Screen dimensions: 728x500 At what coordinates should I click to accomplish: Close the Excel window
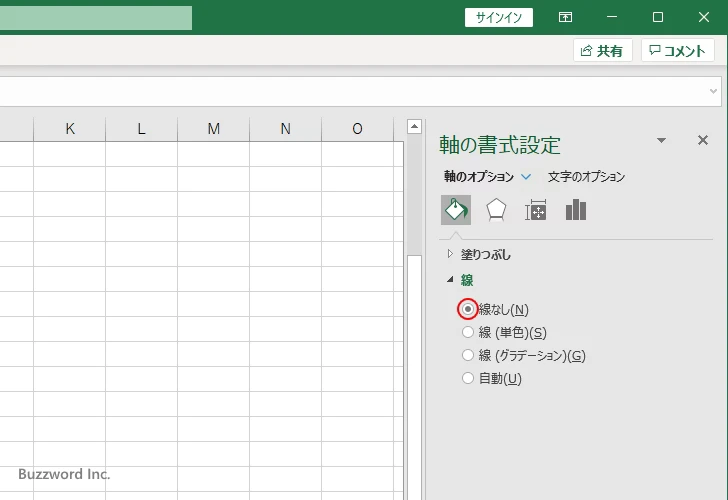(704, 17)
